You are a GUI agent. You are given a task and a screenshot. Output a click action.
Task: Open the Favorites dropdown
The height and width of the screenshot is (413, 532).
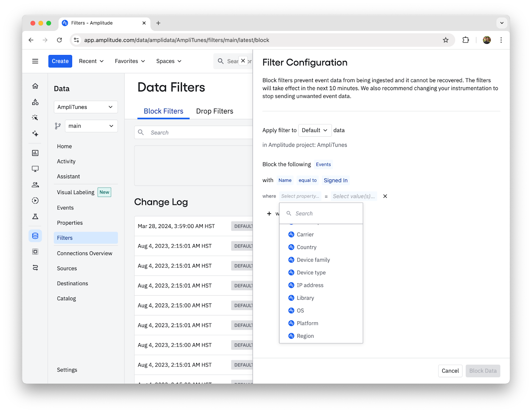coord(130,61)
